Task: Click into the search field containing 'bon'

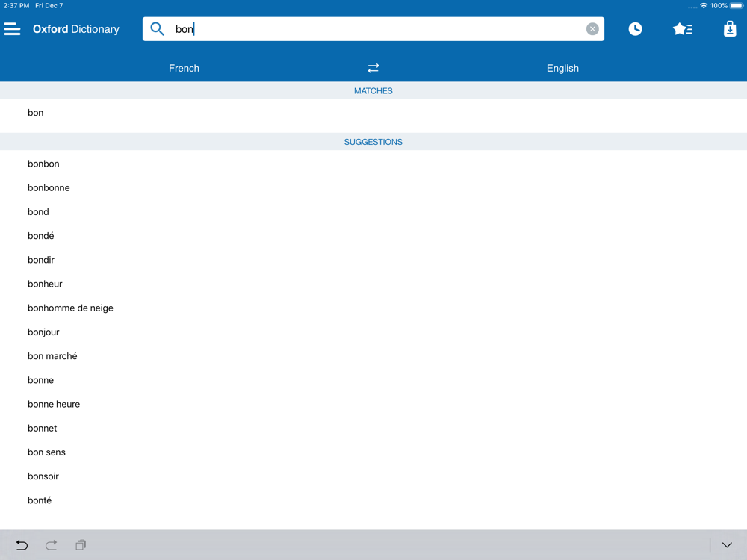Action: tap(373, 29)
